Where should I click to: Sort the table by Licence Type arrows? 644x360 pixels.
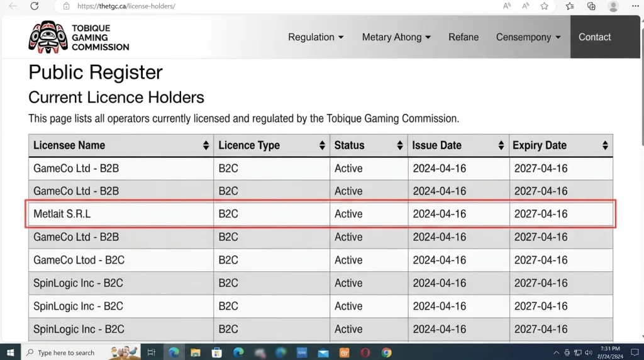tap(322, 145)
